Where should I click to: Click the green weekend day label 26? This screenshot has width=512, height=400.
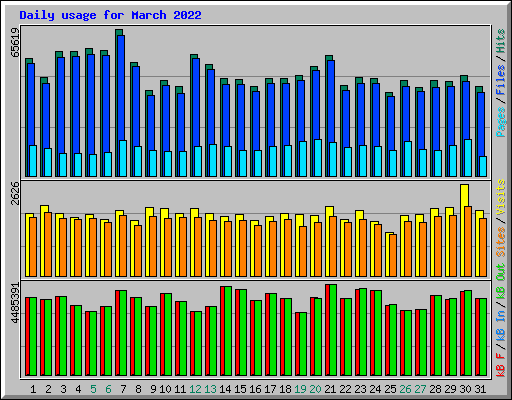coord(405,389)
